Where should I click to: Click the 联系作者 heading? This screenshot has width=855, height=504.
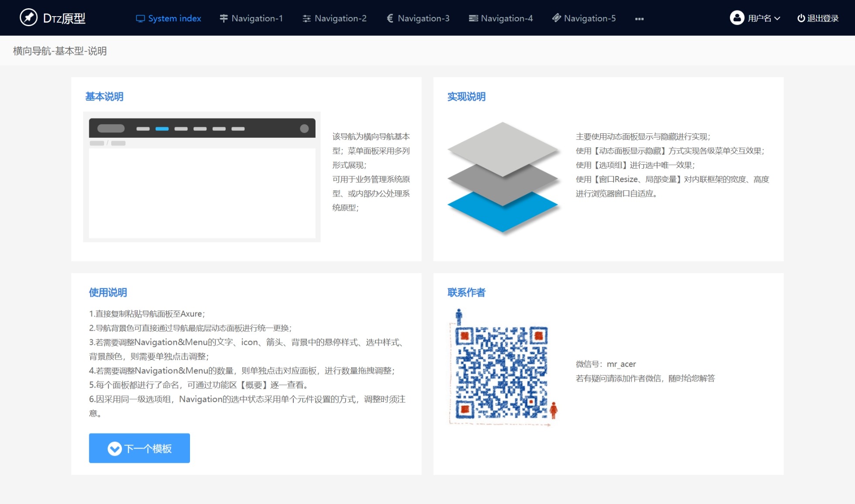[x=466, y=292]
